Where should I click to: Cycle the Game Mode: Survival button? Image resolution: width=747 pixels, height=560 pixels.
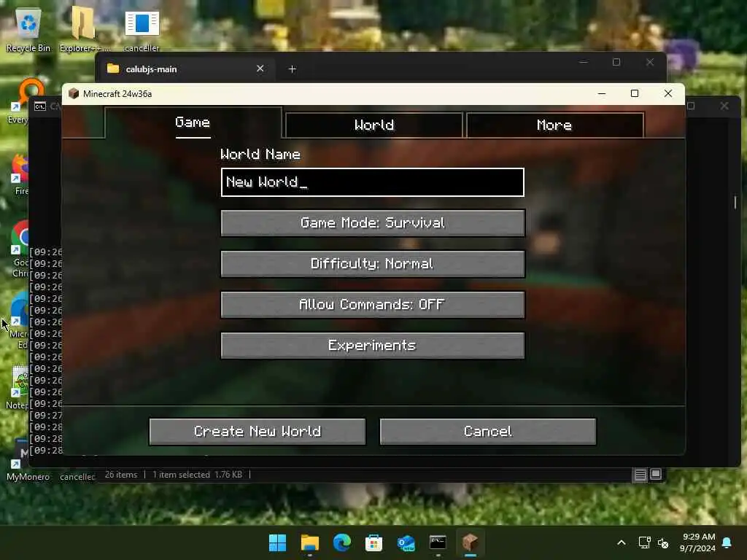coord(373,223)
